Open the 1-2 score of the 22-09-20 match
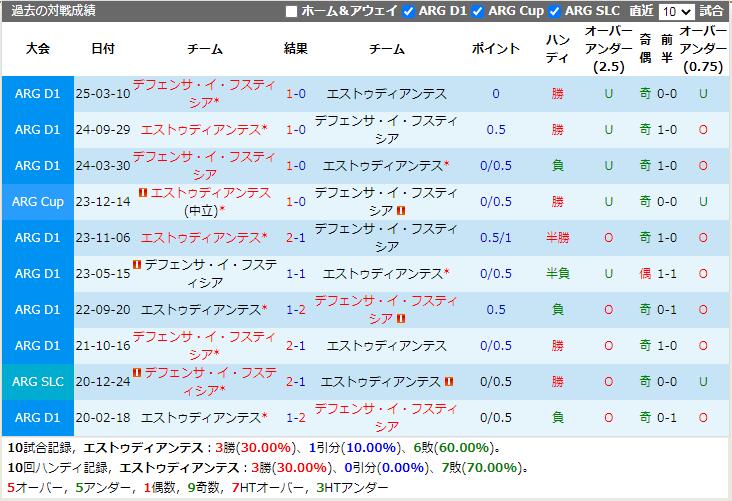 296,310
